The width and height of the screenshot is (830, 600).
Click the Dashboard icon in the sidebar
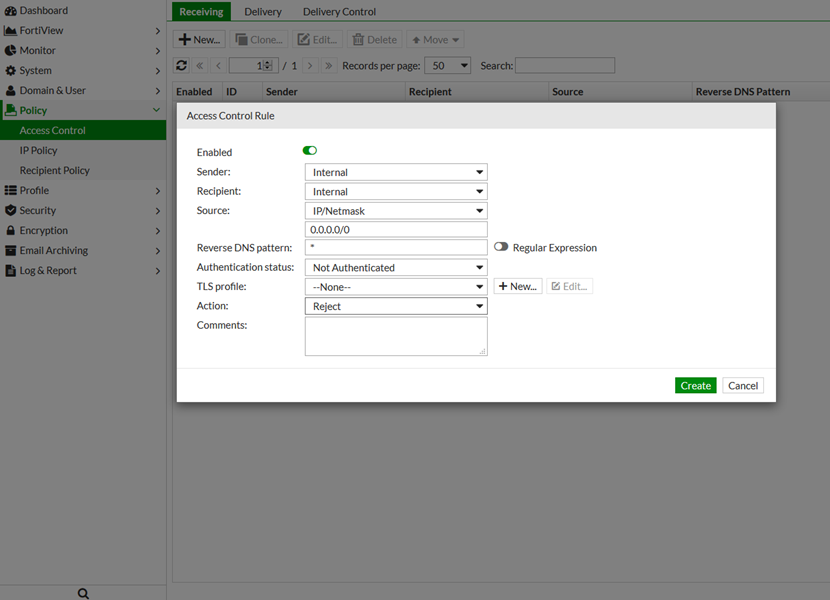tap(11, 10)
